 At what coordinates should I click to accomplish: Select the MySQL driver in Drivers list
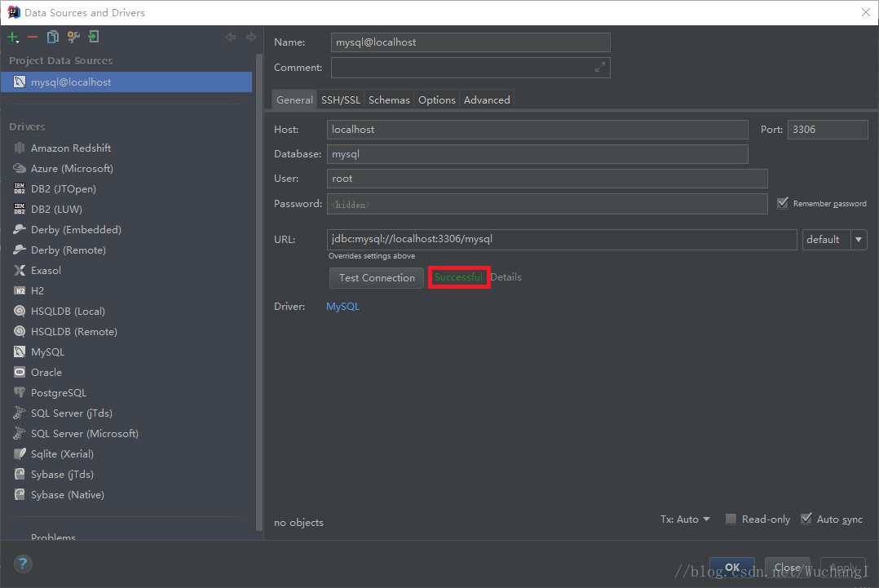[47, 352]
